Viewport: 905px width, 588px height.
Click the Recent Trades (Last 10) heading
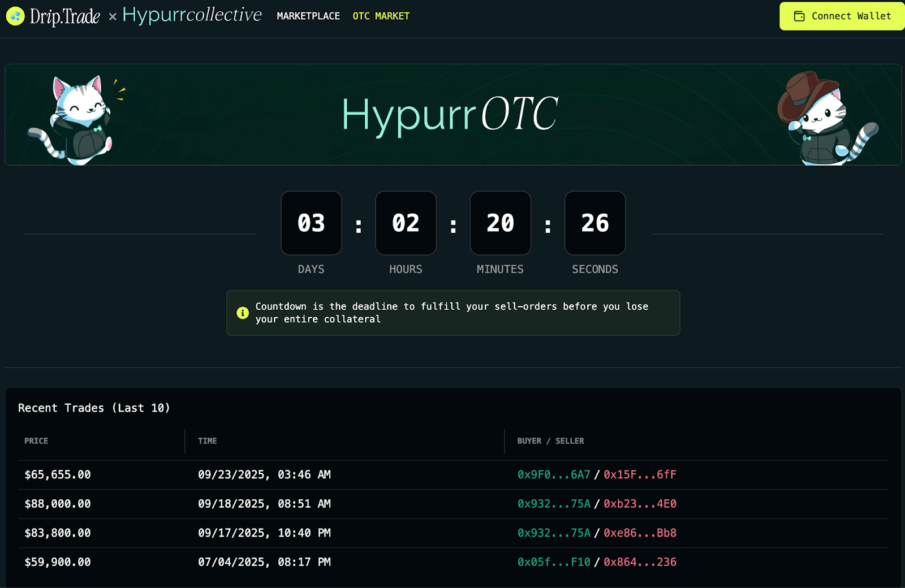(94, 408)
